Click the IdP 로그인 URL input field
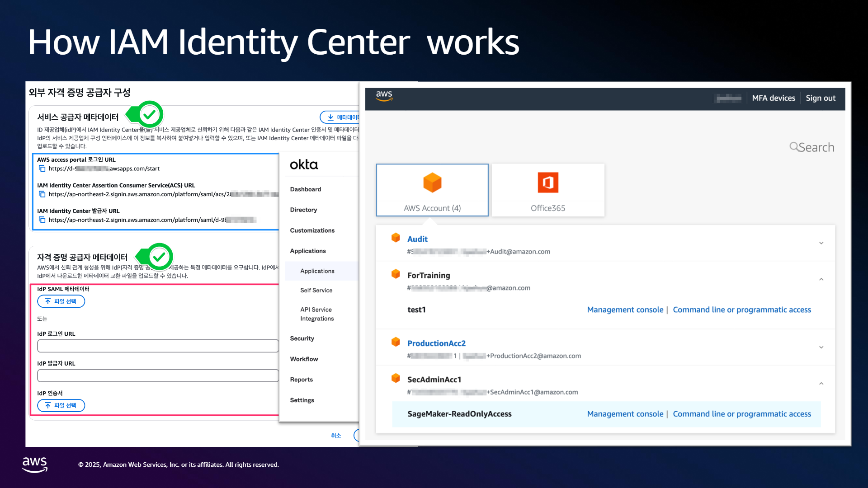868x488 pixels. point(158,346)
